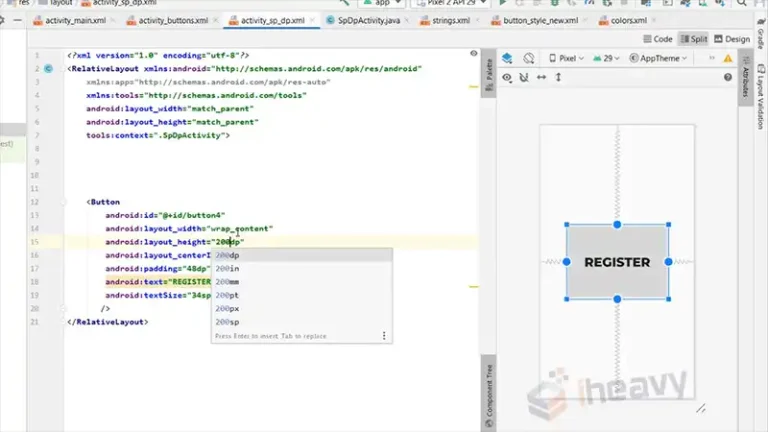Click the bottom constraint handle of REGISTER button
Screen dimensions: 768x432
click(617, 299)
